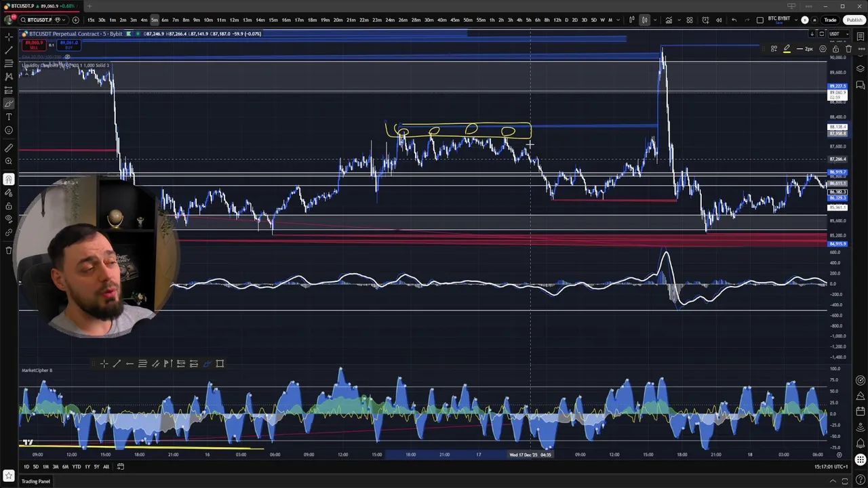Click the zoom in magnifier tool
The height and width of the screenshot is (488, 868).
tap(9, 161)
